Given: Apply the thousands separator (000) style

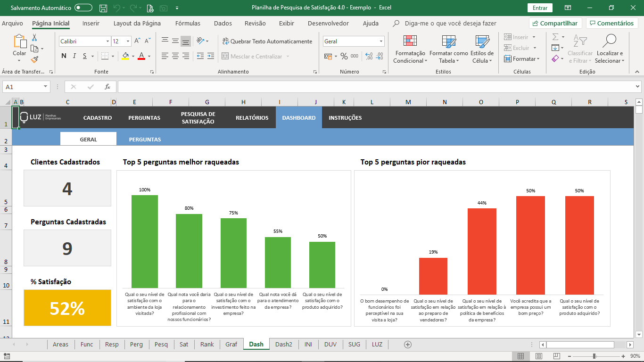Looking at the screenshot, I should click(x=355, y=56).
